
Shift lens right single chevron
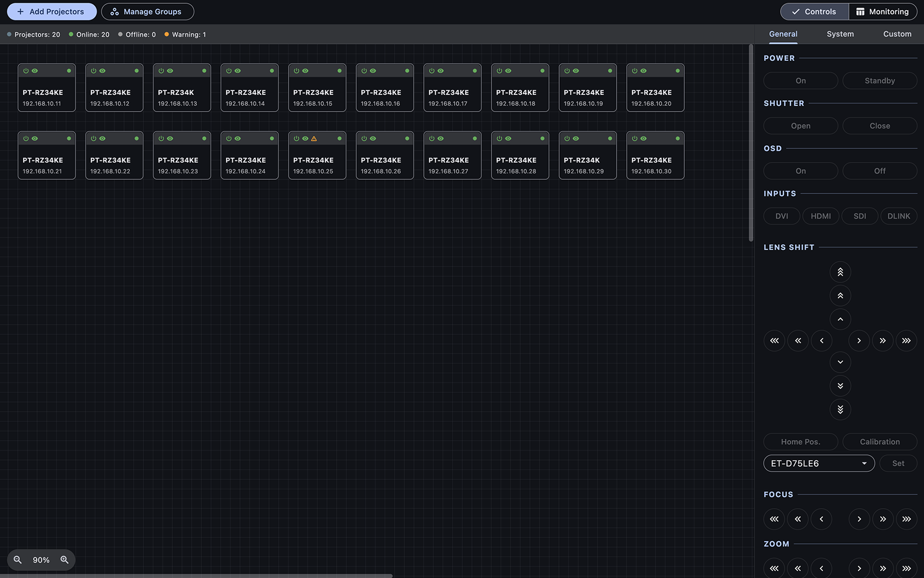point(859,341)
